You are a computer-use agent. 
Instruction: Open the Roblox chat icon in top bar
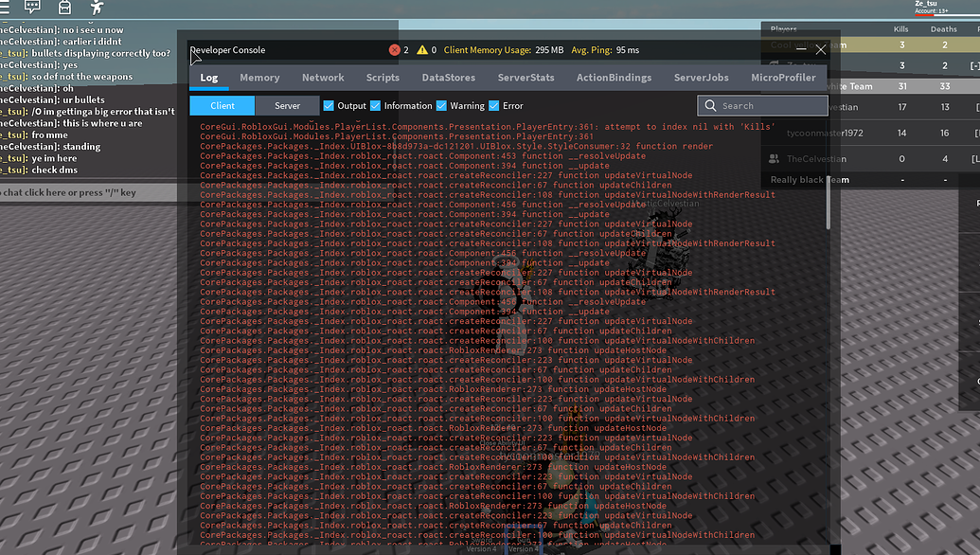coord(32,7)
